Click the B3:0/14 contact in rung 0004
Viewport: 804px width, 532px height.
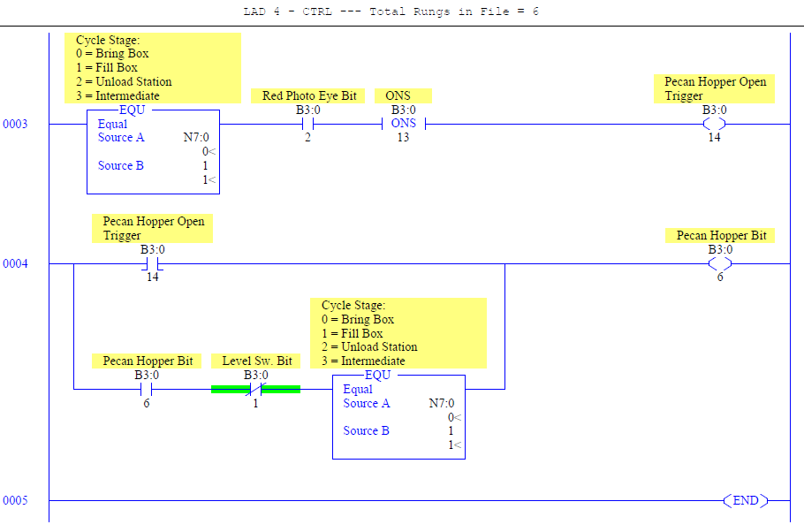[x=152, y=263]
